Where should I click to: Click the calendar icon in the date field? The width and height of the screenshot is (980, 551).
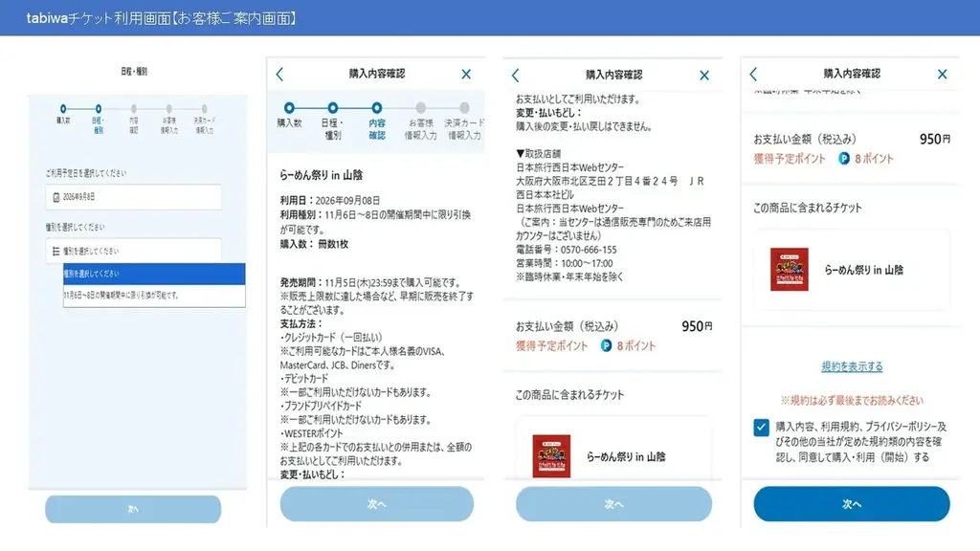(x=56, y=197)
